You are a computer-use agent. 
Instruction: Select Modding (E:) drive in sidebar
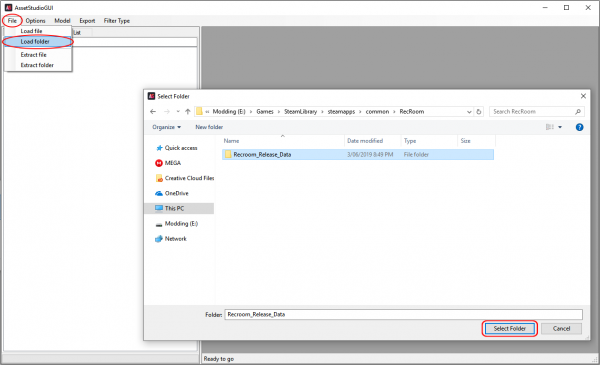[181, 224]
